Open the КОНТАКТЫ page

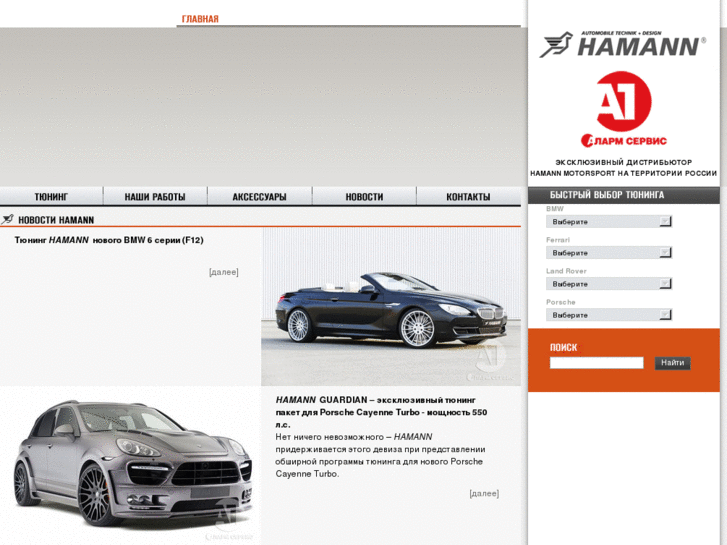click(x=468, y=197)
